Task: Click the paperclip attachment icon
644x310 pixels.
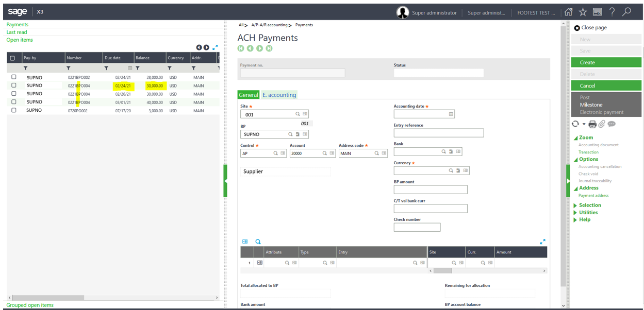Action: (602, 124)
